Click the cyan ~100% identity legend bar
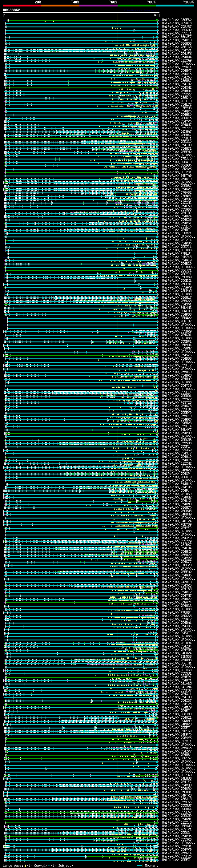This screenshot has width=197, height=868. click(x=175, y=6)
